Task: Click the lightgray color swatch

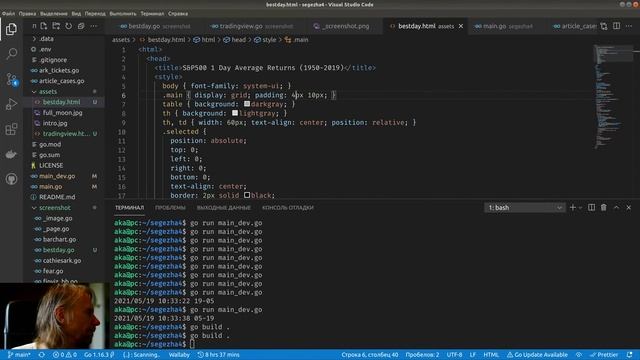Action: (235, 113)
